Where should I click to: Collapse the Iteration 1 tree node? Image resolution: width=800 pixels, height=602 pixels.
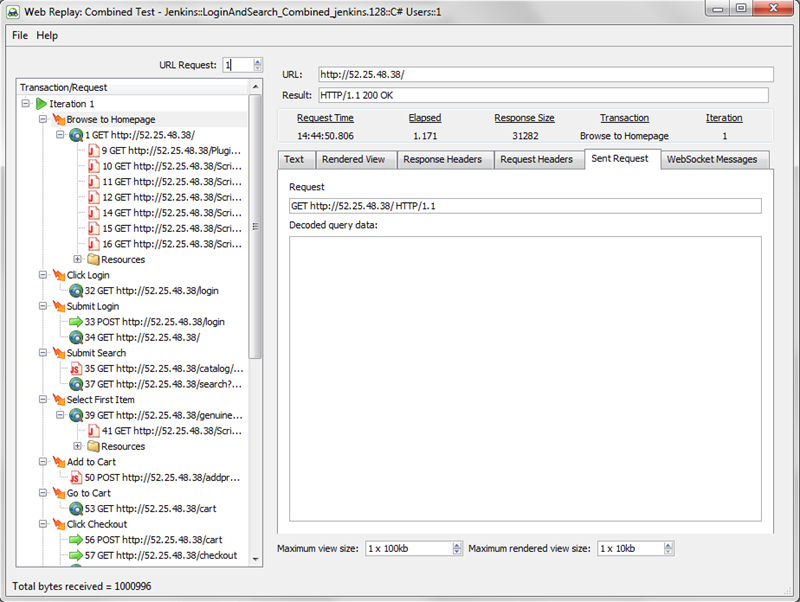tap(25, 104)
